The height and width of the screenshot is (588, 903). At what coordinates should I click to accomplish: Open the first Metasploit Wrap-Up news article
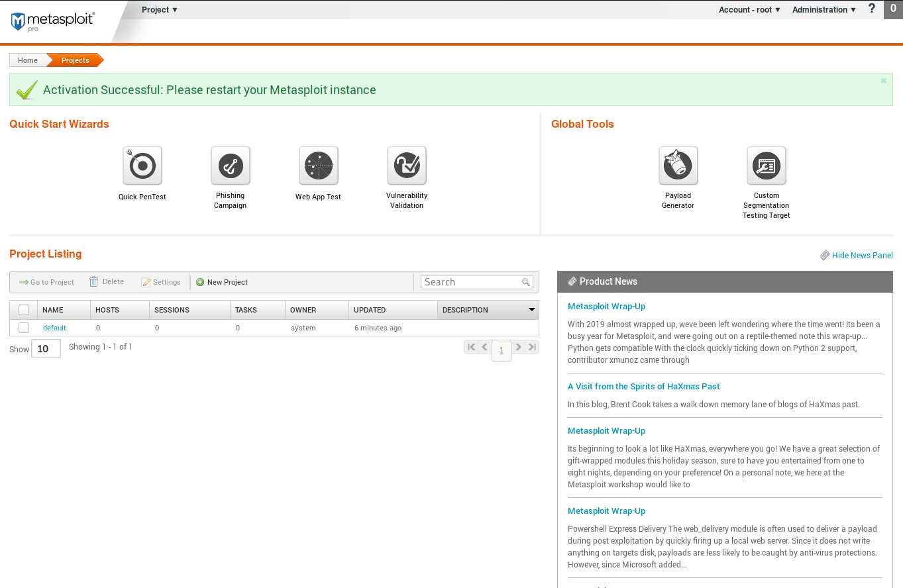pyautogui.click(x=606, y=307)
